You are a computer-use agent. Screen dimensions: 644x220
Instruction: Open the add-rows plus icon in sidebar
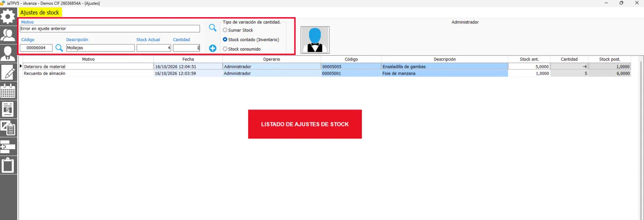8,147
